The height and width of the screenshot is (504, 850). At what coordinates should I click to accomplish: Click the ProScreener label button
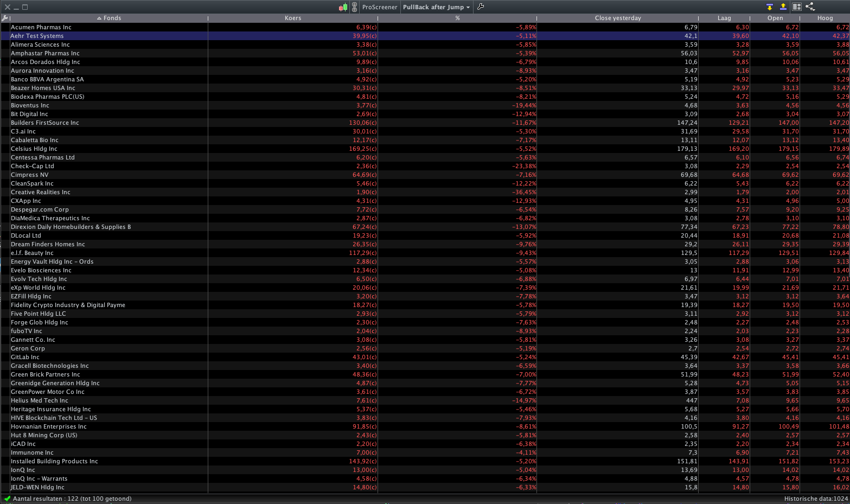pyautogui.click(x=380, y=7)
